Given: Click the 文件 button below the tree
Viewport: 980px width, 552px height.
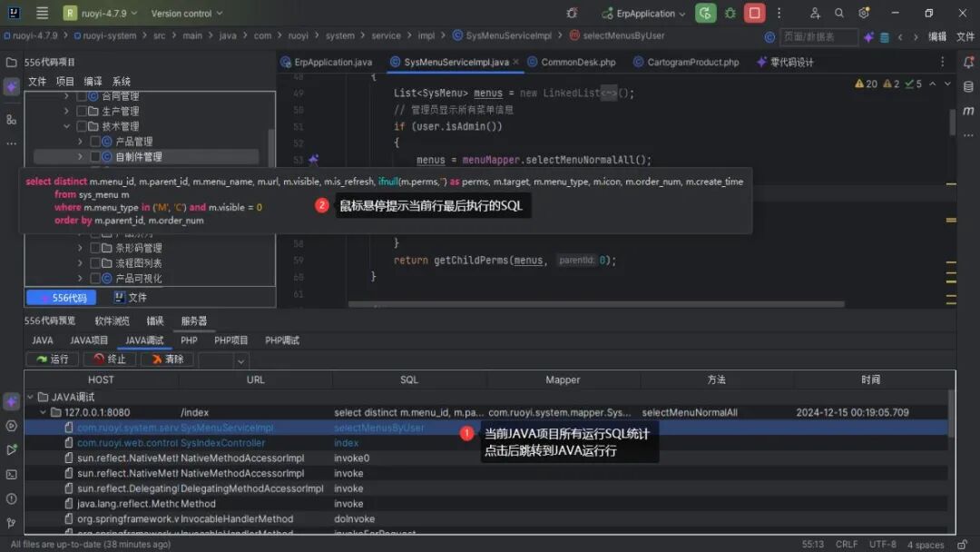Looking at the screenshot, I should tap(130, 298).
